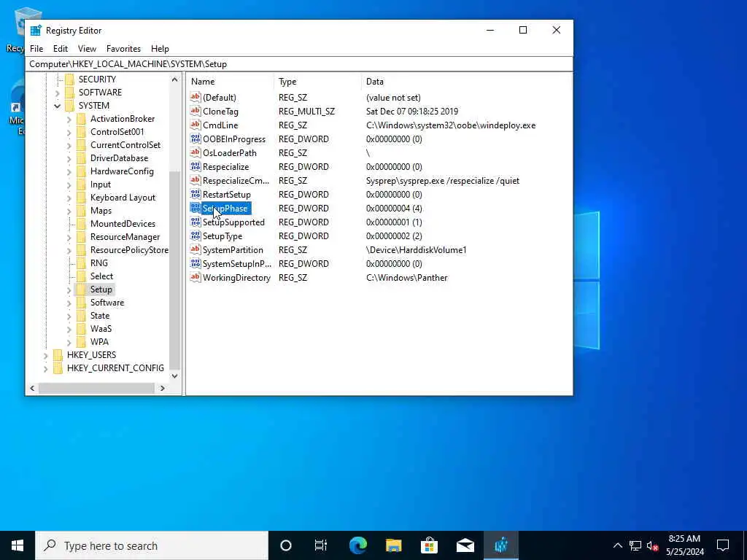Click the windeploy.exe data cell
747x560 pixels.
(451, 125)
